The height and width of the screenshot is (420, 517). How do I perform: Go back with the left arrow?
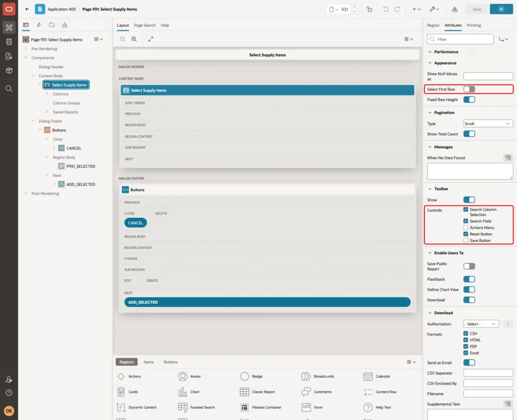(x=27, y=9)
